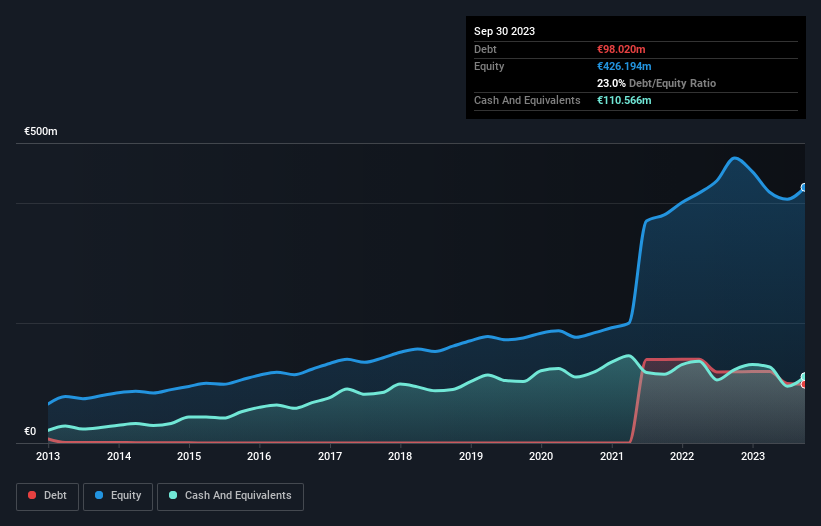Click the Debt endpoint marker on red line
Image resolution: width=821 pixels, height=526 pixels.
(x=804, y=384)
